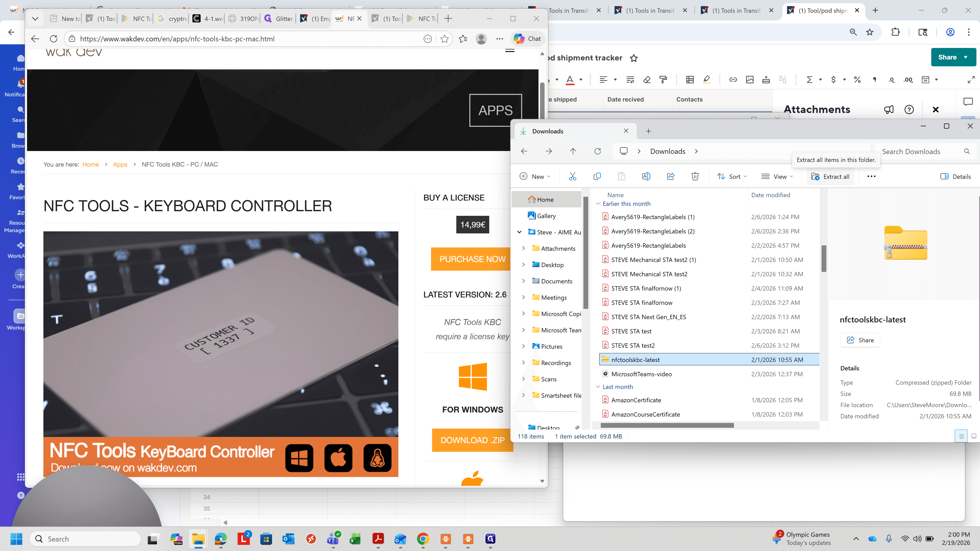Open the New dropdown in File Explorer
980x551 pixels.
click(x=535, y=177)
